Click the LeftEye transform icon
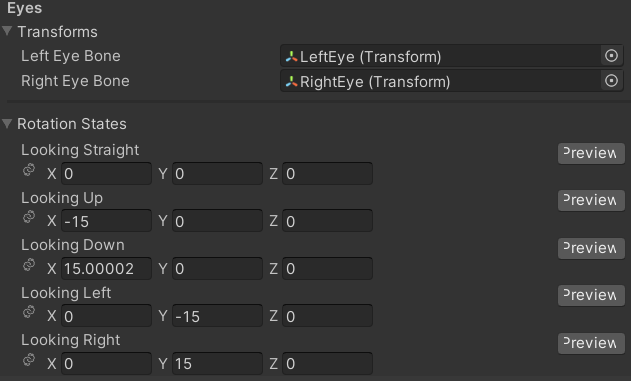Image resolution: width=631 pixels, height=381 pixels. (291, 57)
